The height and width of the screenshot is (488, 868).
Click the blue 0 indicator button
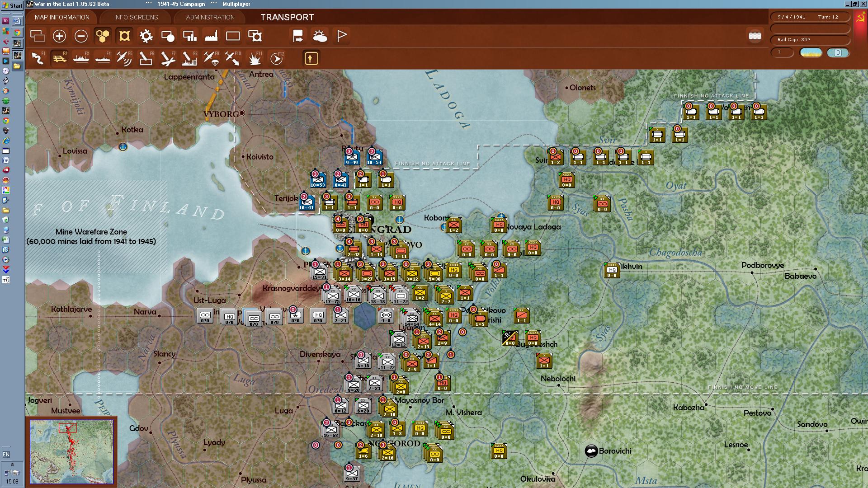[838, 52]
